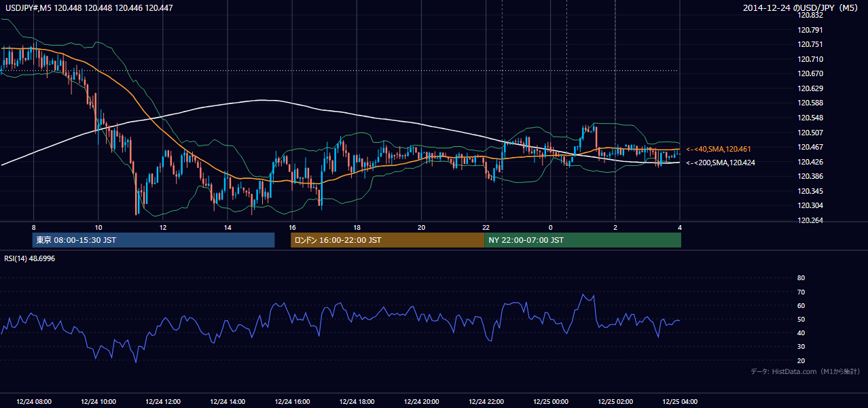Click the 120.264 price axis label

coord(810,220)
